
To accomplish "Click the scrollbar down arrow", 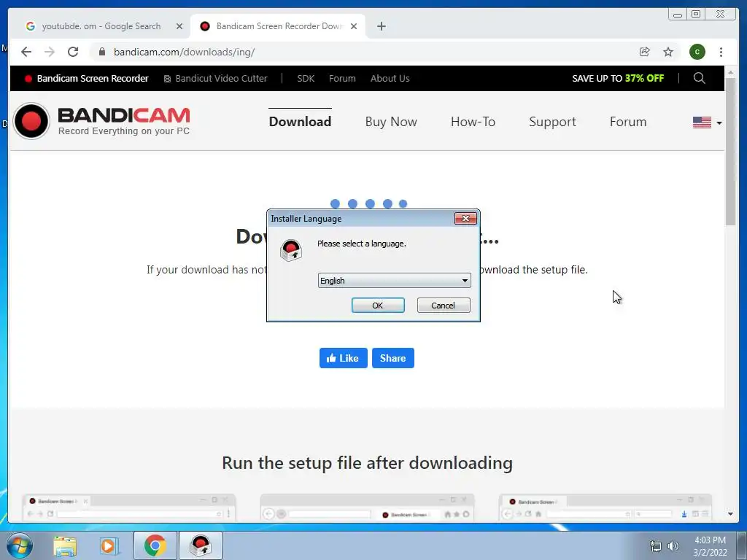I will coord(731,514).
